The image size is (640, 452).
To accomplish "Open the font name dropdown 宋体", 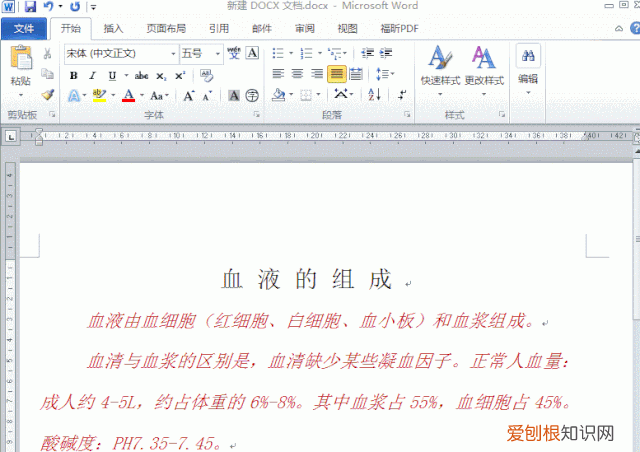I will 173,54.
